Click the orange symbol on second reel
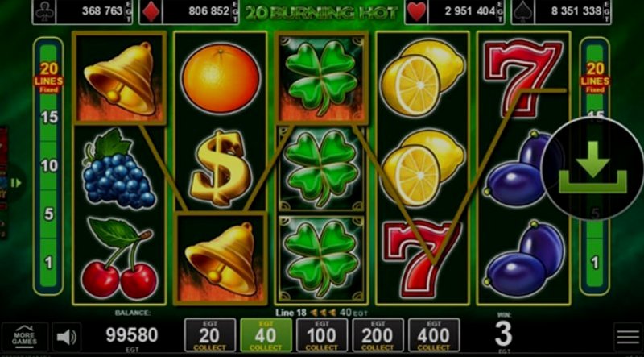This screenshot has width=644, height=357. 221,77
